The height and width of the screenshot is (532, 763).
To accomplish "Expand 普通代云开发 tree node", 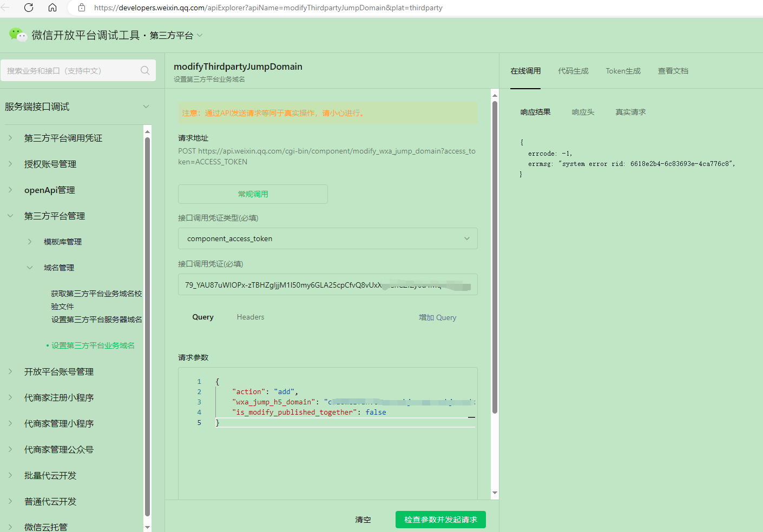I will [10, 501].
